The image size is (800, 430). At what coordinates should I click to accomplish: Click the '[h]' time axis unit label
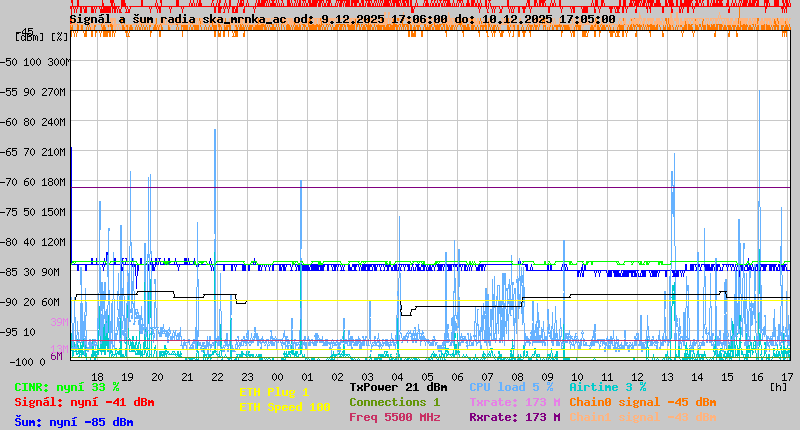coord(778,387)
